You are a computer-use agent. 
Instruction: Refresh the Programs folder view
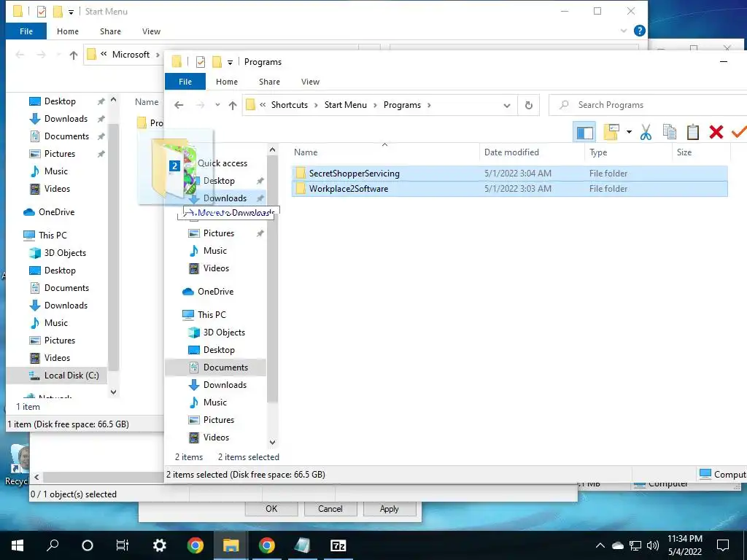(x=528, y=105)
